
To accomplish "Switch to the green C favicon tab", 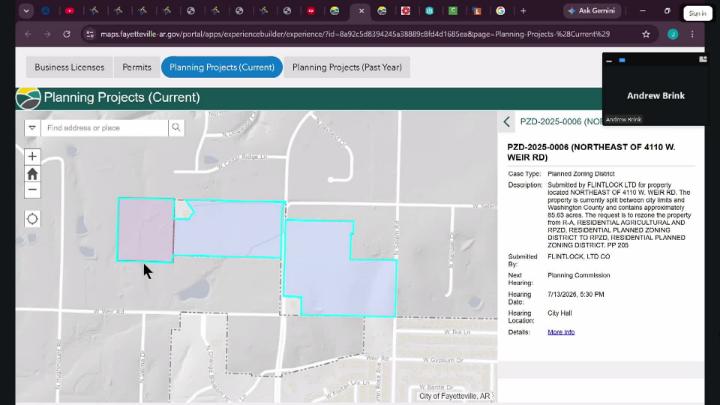I will (x=453, y=11).
